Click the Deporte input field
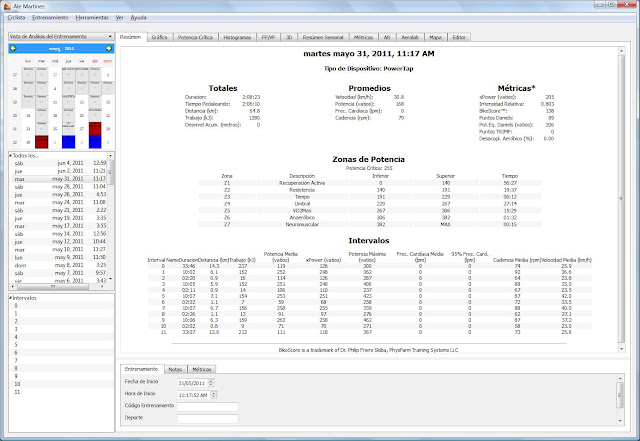This screenshot has width=640, height=441. click(207, 419)
